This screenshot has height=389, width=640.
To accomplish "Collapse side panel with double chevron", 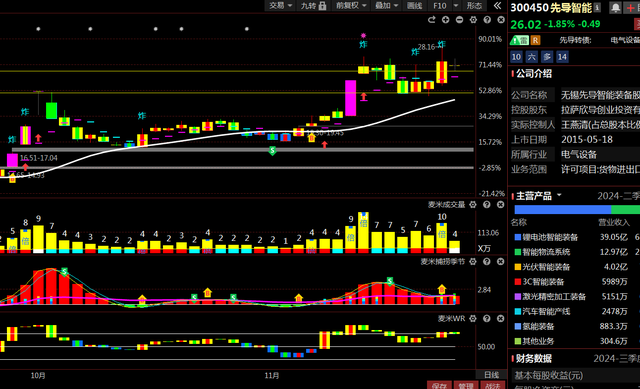I will click(x=497, y=5).
